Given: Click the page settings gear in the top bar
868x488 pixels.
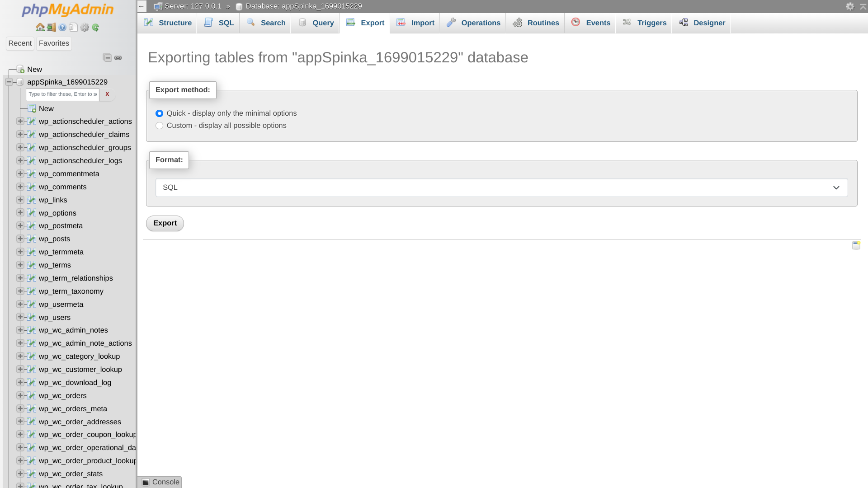Looking at the screenshot, I should pyautogui.click(x=851, y=7).
